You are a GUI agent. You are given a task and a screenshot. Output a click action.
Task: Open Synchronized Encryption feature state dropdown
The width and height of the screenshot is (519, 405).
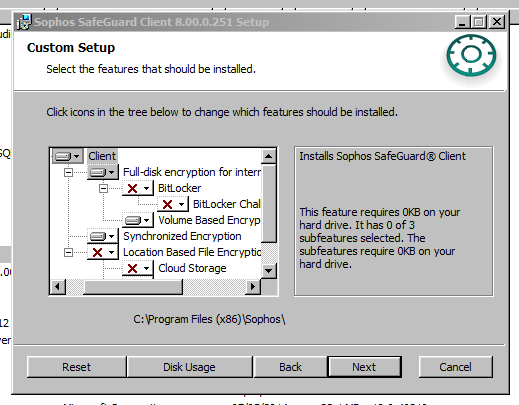(103, 236)
